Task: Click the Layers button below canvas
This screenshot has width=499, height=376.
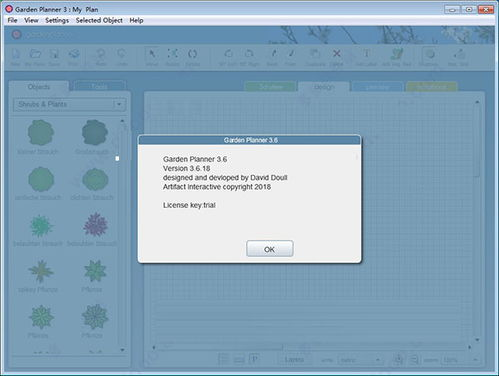Action: [x=294, y=360]
